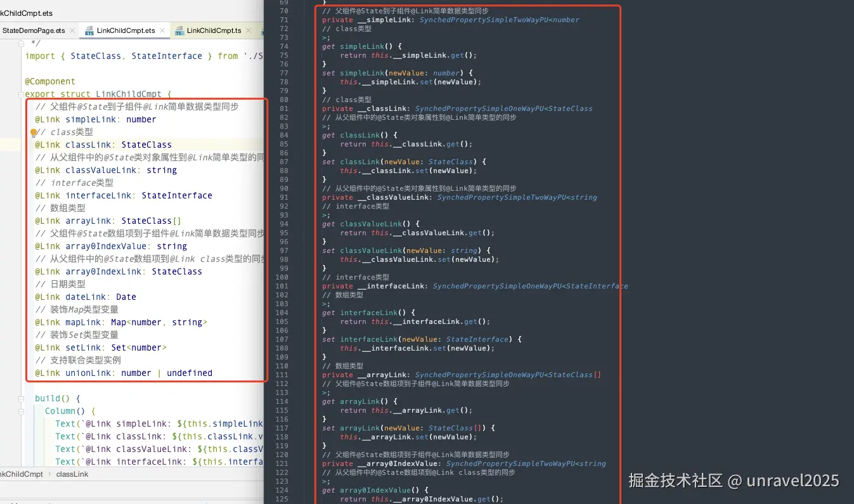Click @Link interfaceLink: StateInterface line
The height and width of the screenshot is (504, 854).
click(124, 195)
